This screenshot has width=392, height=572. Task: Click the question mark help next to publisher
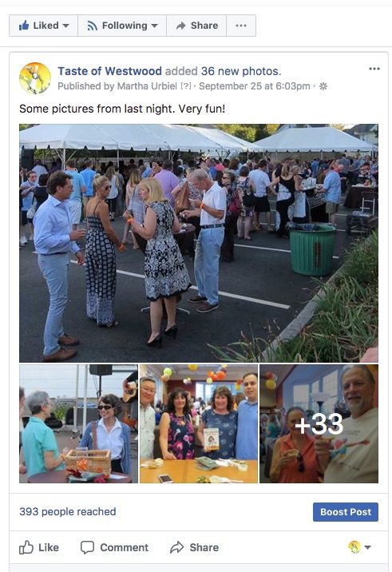click(185, 86)
